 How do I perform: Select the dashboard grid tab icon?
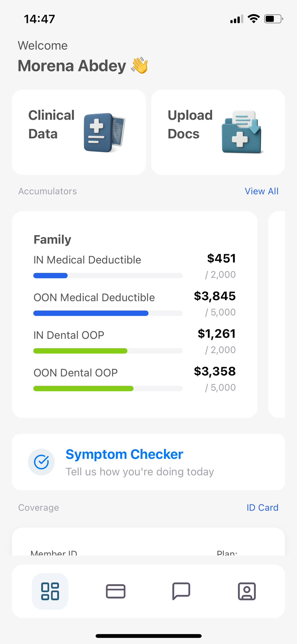[50, 591]
